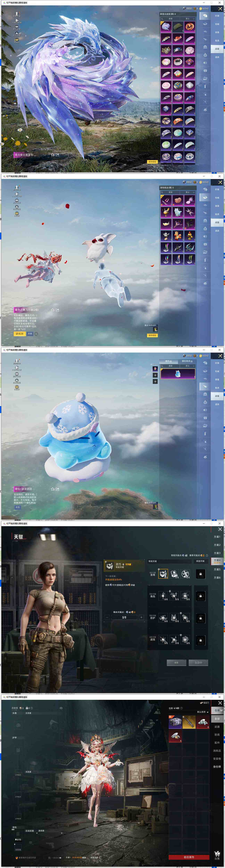Click the first locked talent in 进攻 row
The width and height of the screenshot is (225, 868).
tap(163, 640)
